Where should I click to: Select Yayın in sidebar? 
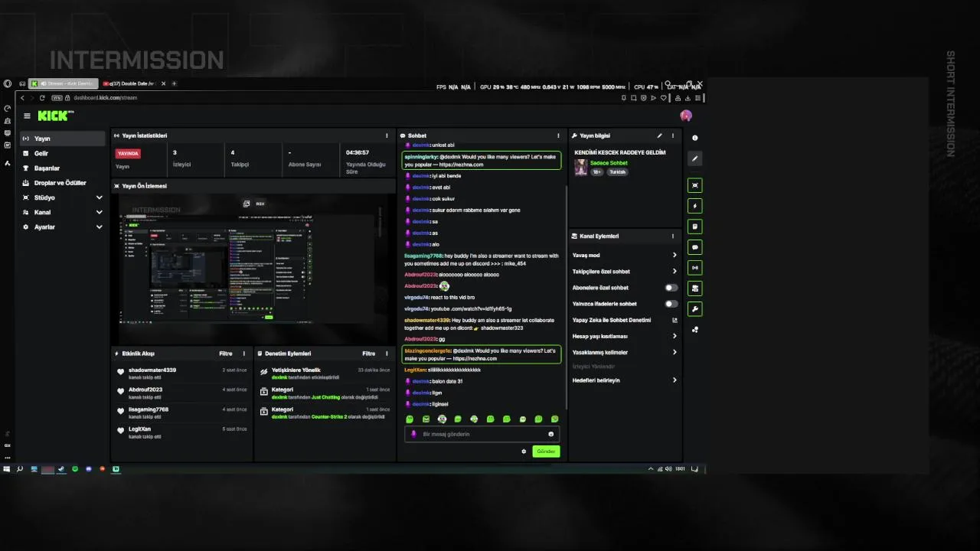pos(63,139)
